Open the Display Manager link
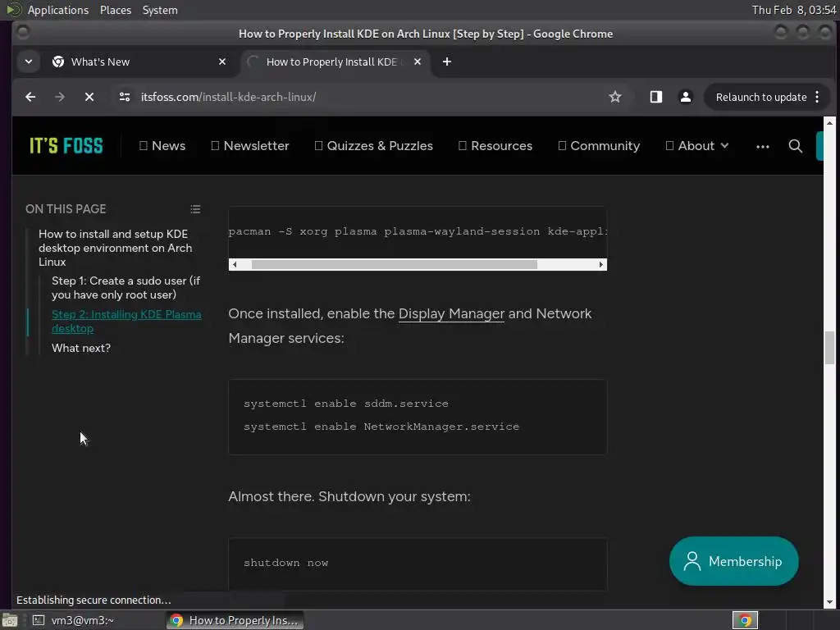 (452, 313)
